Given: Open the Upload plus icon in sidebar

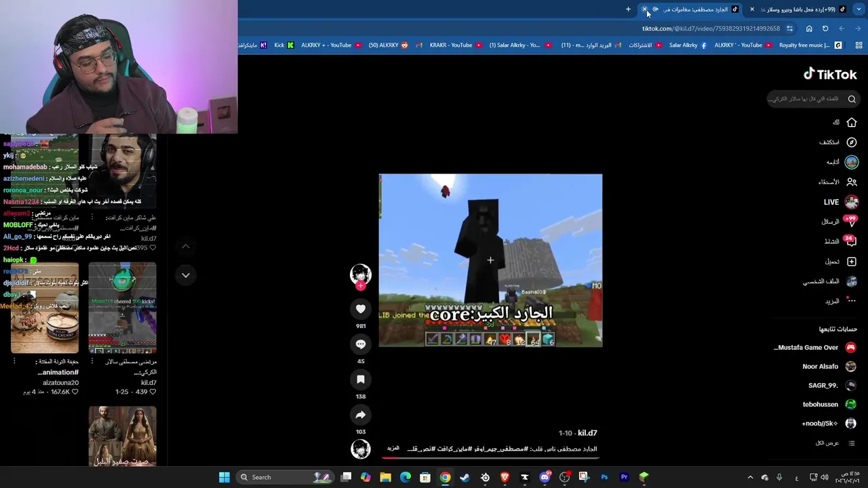Looking at the screenshot, I should point(852,262).
